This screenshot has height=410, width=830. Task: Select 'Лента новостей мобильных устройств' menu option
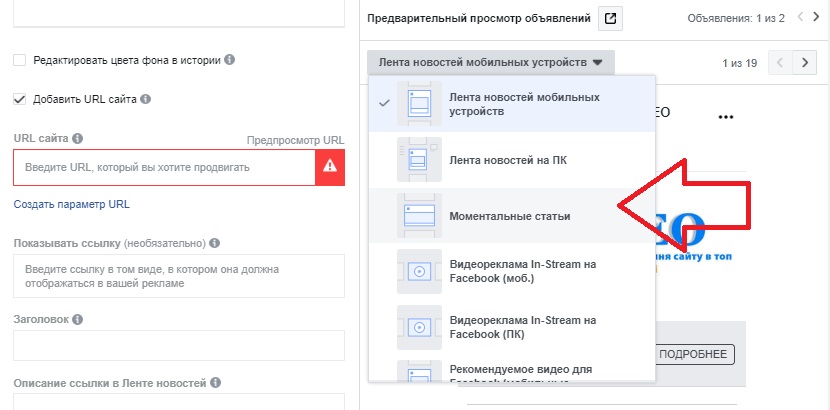(512, 104)
